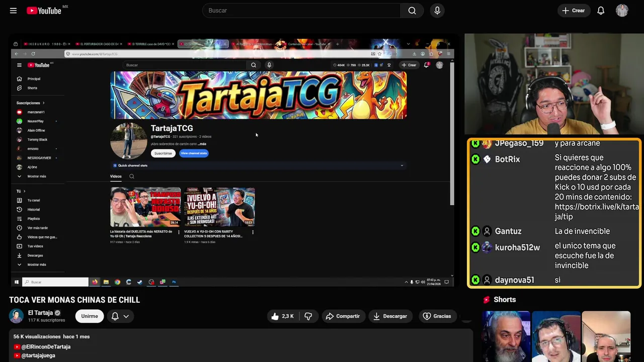This screenshot has height=362, width=644.
Task: In streamed browser, click reload page icon
Action: click(33, 54)
